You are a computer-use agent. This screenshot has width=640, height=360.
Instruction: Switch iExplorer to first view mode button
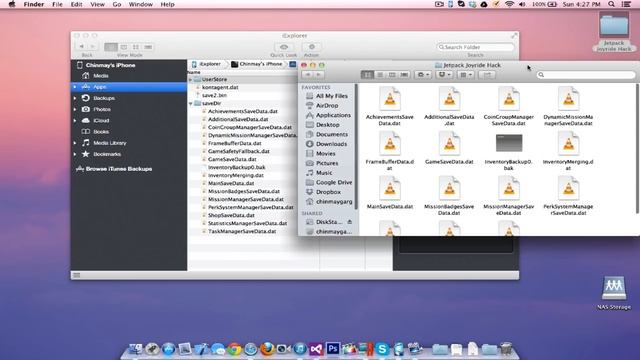click(x=111, y=47)
